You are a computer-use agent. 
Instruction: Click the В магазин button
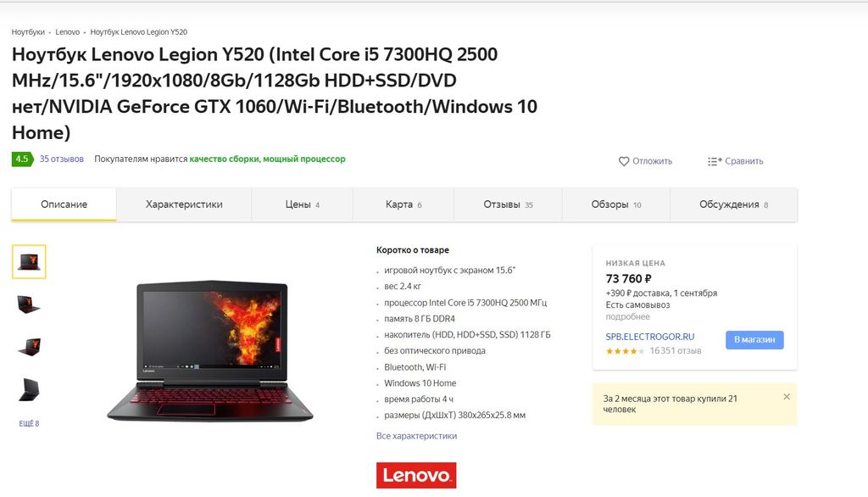(754, 339)
